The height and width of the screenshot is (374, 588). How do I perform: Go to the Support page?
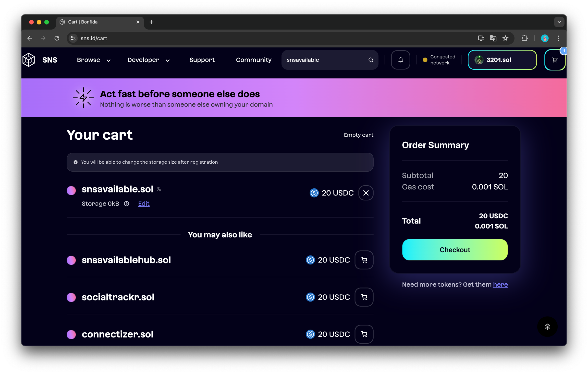(202, 60)
